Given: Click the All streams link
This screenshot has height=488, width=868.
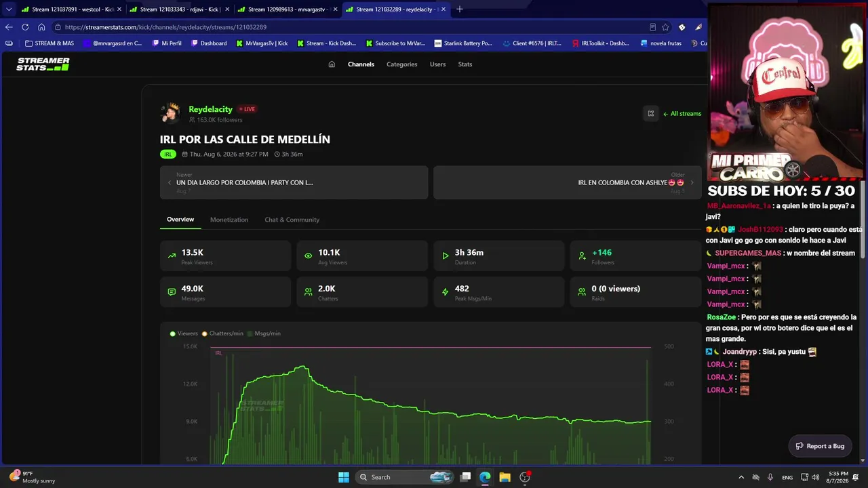Looking at the screenshot, I should pos(682,114).
